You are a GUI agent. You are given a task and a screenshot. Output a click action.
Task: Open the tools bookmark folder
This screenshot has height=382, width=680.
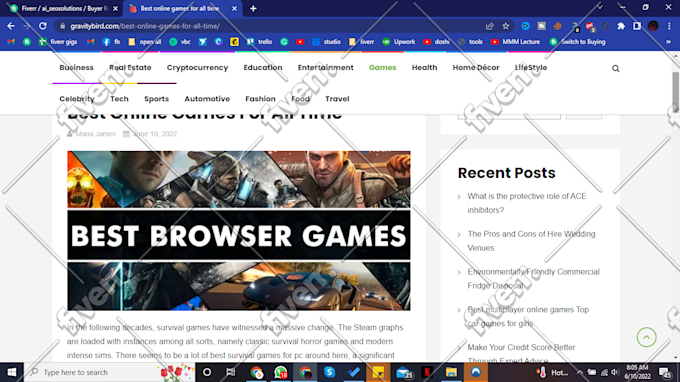click(470, 42)
